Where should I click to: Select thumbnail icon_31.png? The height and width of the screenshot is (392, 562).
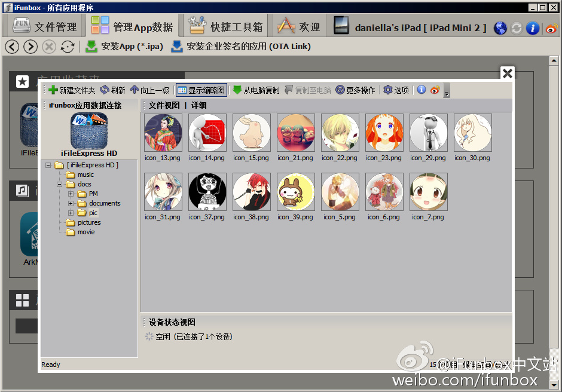(163, 192)
